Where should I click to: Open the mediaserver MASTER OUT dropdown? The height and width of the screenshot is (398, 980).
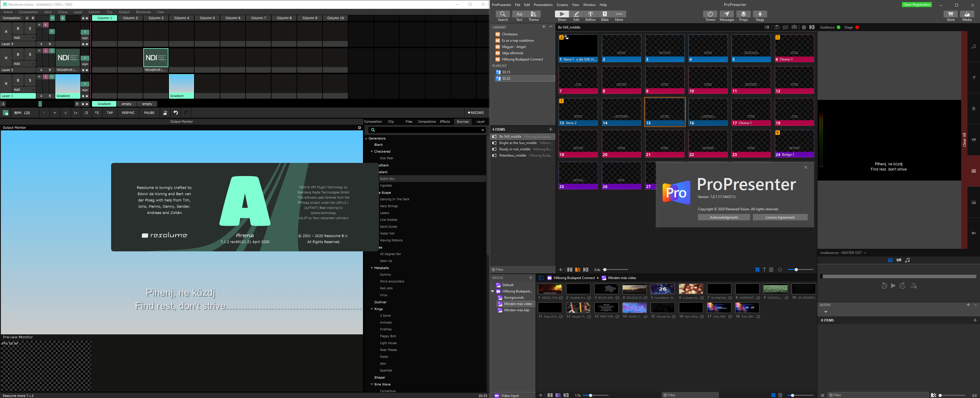click(x=865, y=253)
